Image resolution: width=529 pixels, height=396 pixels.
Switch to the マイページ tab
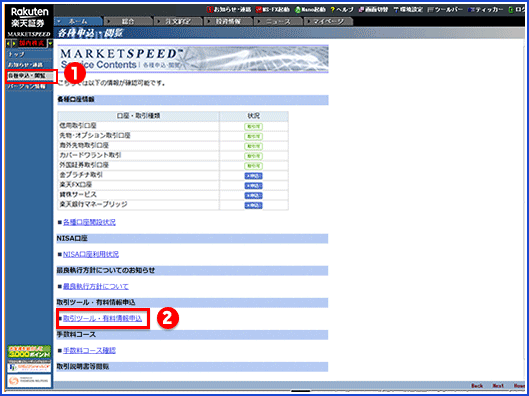pyautogui.click(x=328, y=21)
